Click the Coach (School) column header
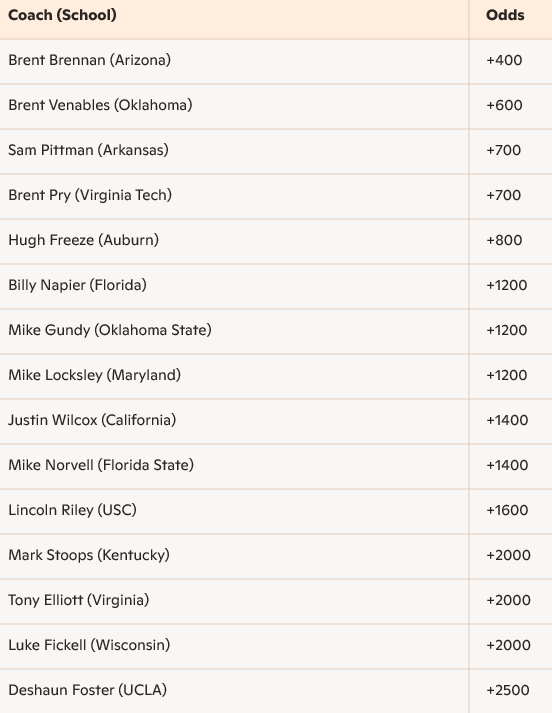 [x=62, y=15]
